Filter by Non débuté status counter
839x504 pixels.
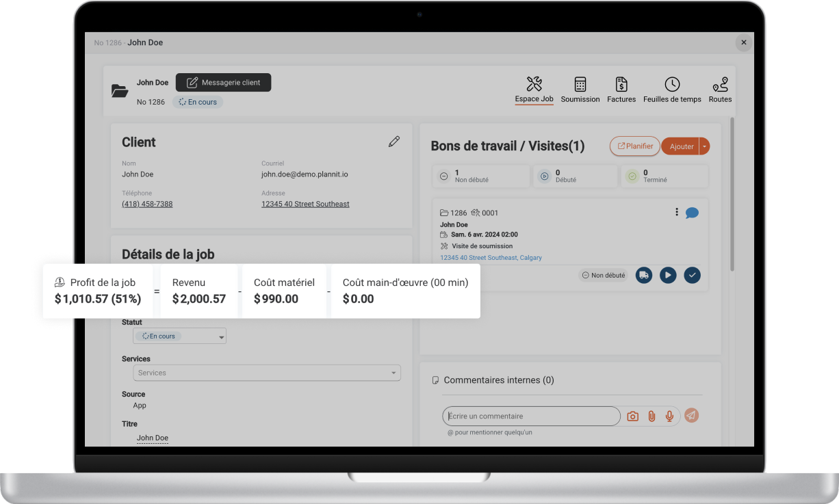tap(481, 176)
